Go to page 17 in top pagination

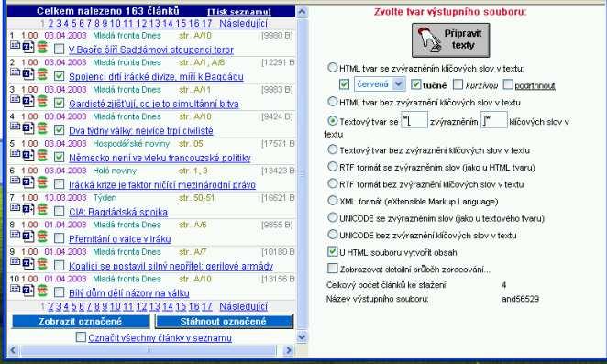[x=206, y=24]
